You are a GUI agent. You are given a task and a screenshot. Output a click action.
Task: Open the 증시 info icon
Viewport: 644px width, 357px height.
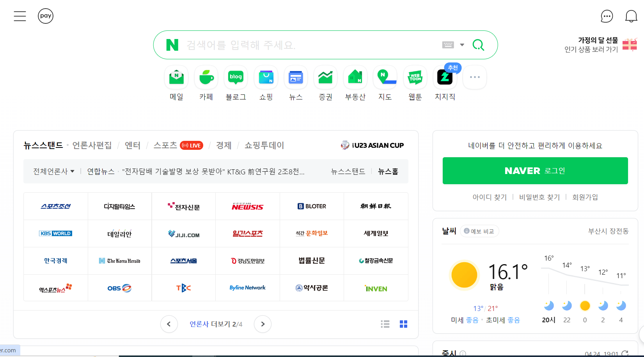[463, 353]
